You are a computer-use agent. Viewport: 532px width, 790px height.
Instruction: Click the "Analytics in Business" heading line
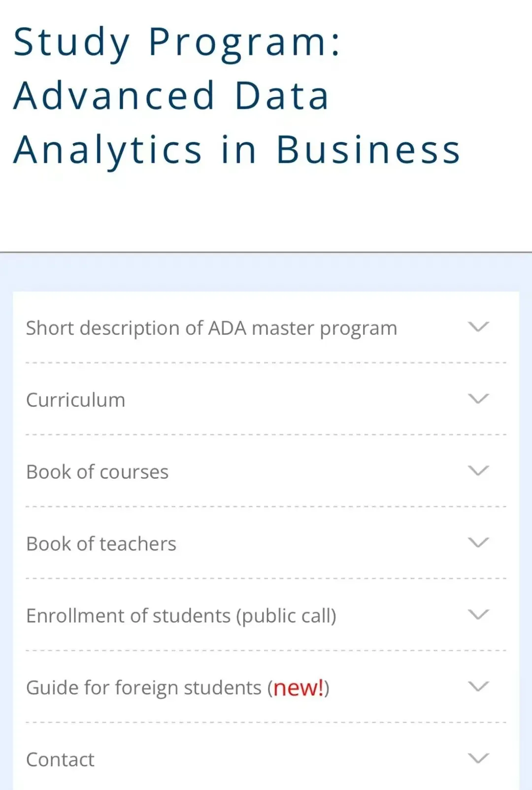pos(237,150)
